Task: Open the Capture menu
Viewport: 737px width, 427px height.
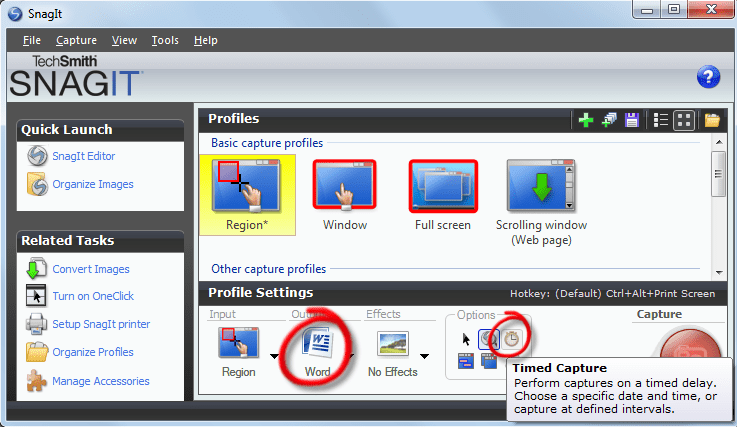Action: (76, 40)
